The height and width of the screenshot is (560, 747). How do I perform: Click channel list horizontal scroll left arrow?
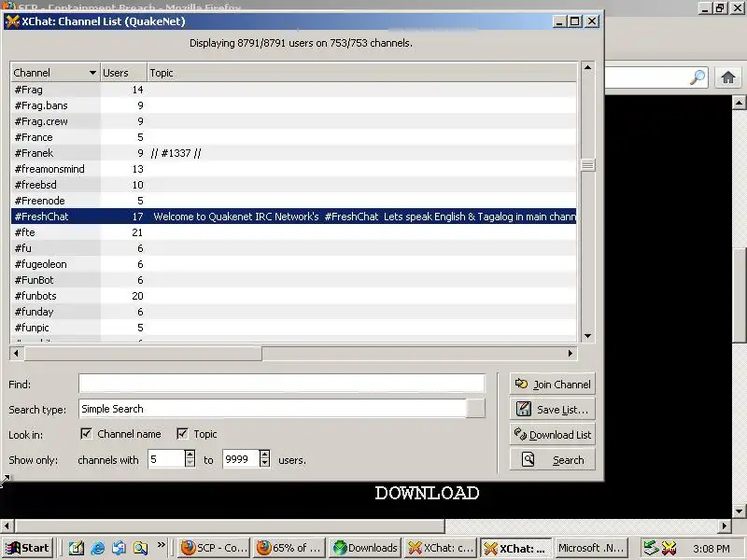coord(16,353)
